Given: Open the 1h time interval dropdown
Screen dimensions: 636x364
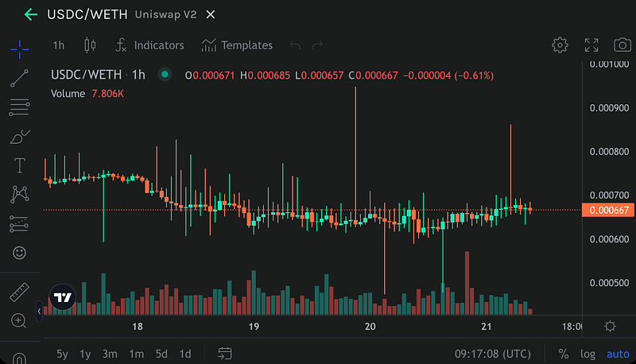Looking at the screenshot, I should point(58,45).
